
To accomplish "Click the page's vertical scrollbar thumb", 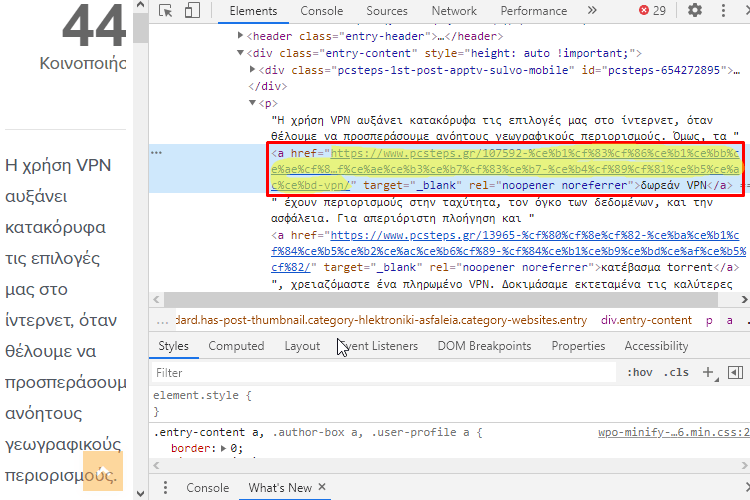I will 140,28.
